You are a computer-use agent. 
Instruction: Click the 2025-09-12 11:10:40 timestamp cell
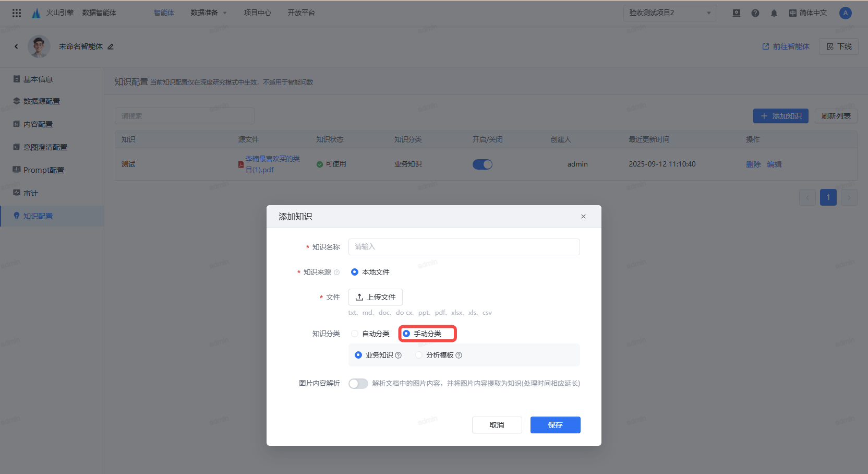pos(662,164)
